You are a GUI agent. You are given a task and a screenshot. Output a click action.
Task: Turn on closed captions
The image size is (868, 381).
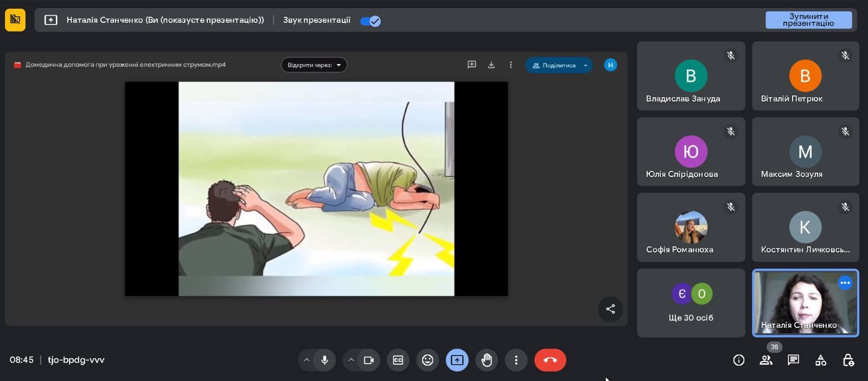click(x=398, y=360)
